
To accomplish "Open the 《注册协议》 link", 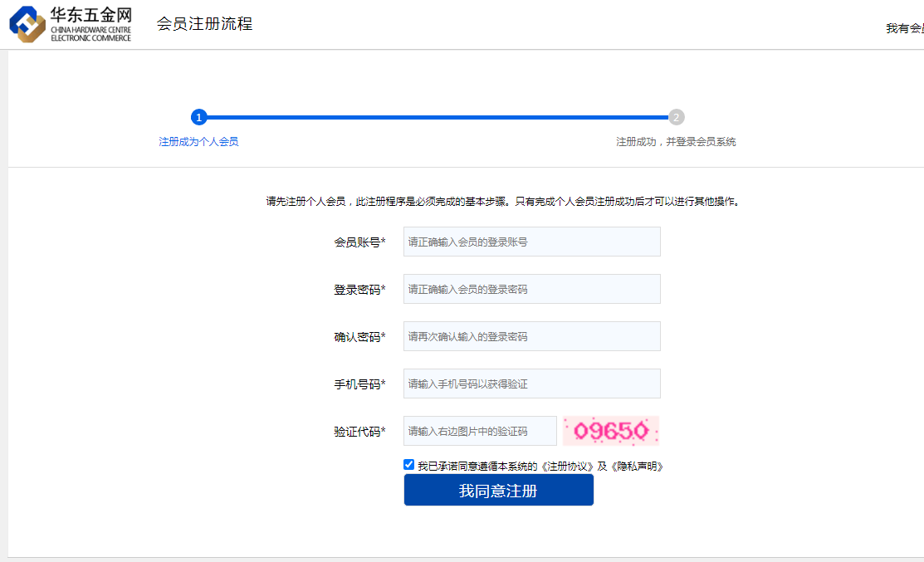I will (x=567, y=467).
